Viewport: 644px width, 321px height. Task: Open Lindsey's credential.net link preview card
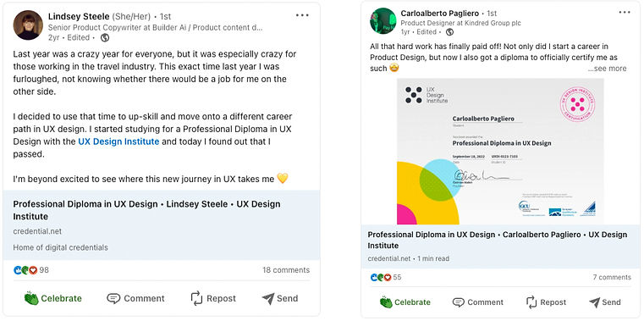(162, 224)
